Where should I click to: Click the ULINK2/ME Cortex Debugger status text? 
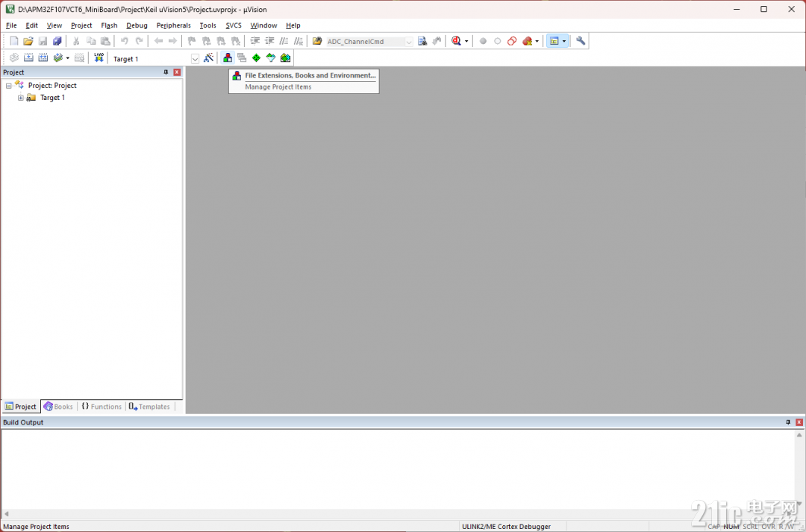click(506, 526)
